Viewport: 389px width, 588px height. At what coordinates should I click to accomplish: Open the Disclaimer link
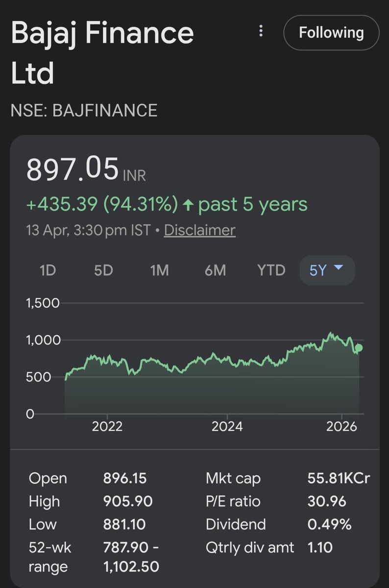pyautogui.click(x=199, y=230)
